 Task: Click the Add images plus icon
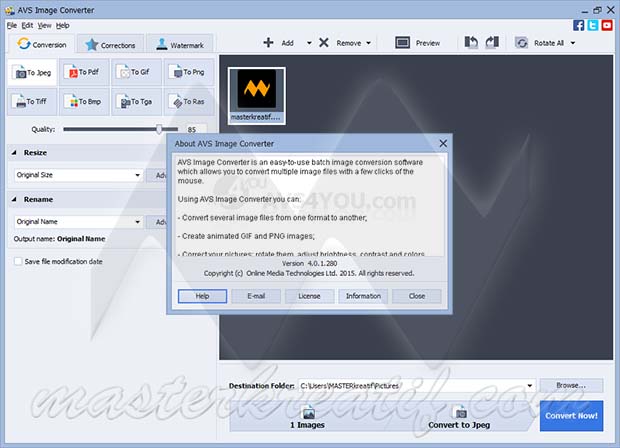(x=268, y=43)
